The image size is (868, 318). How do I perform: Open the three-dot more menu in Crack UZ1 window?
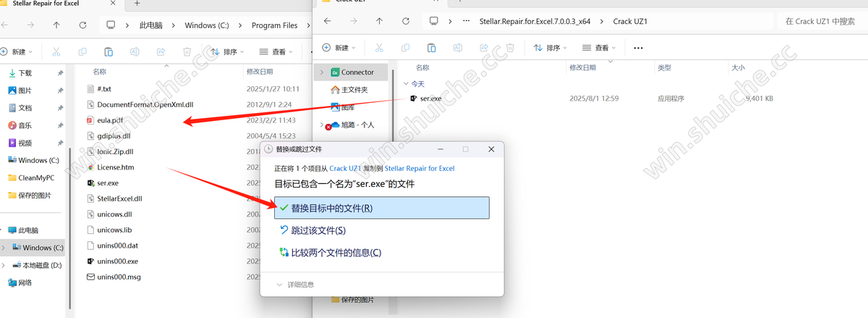pos(638,48)
